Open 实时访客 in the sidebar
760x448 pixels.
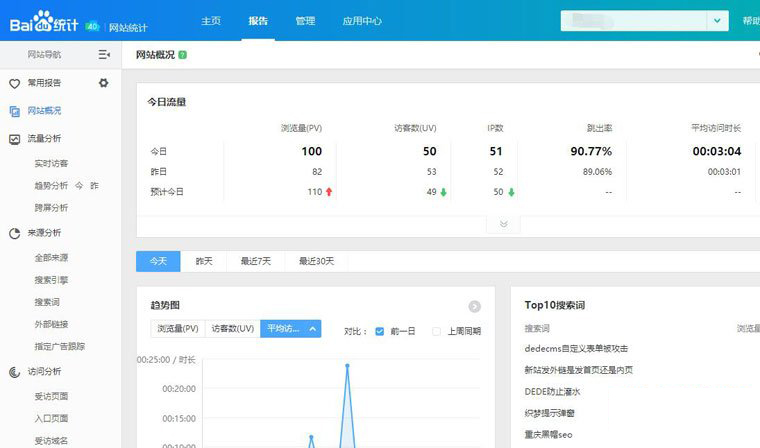click(51, 163)
